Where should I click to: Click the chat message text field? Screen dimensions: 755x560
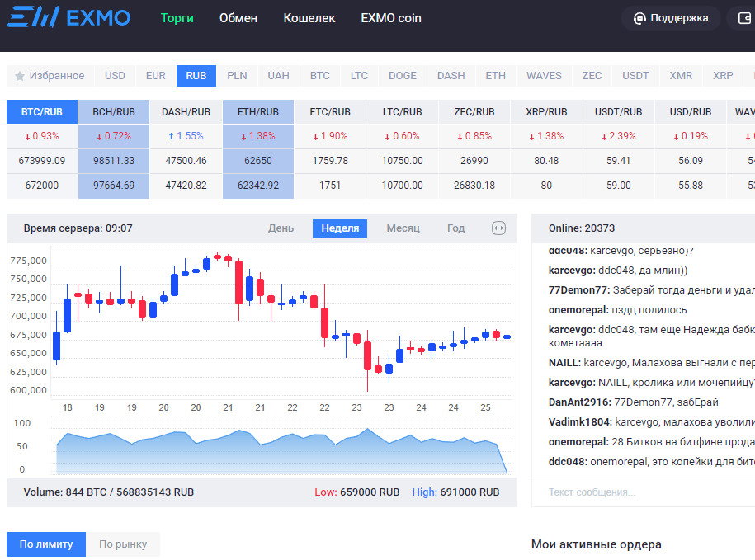[644, 492]
